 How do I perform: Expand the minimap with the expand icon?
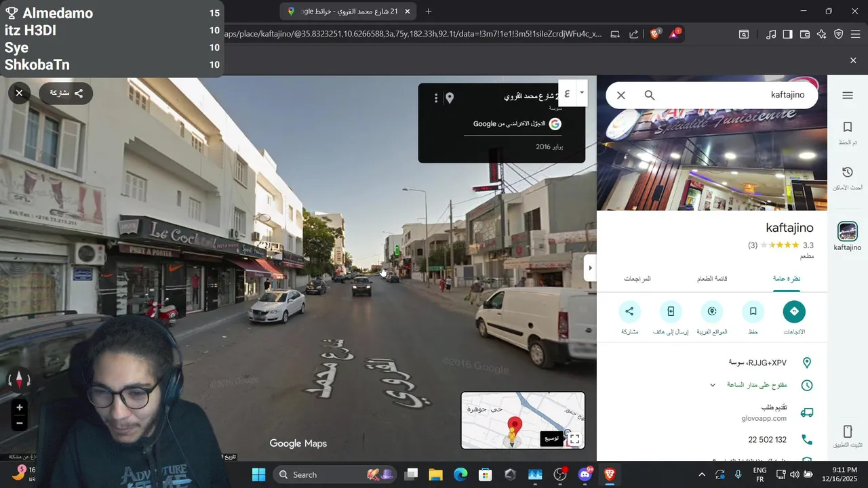[574, 439]
